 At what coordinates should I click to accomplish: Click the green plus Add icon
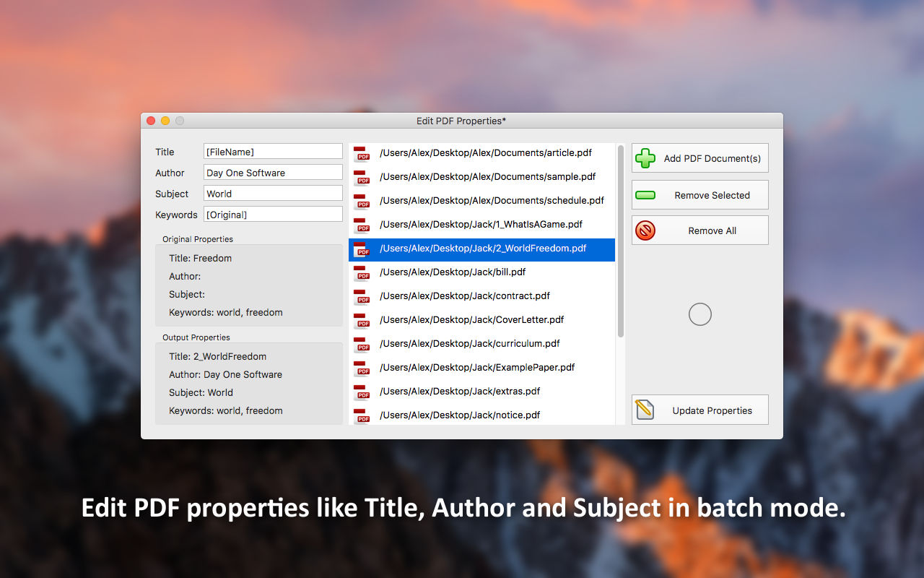pyautogui.click(x=645, y=158)
